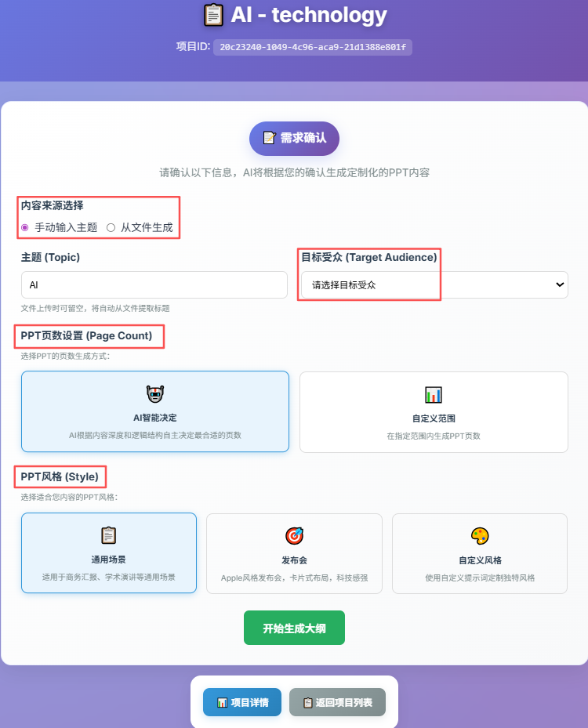This screenshot has height=728, width=588.
Task: Click the 开始生成大纲 button
Action: [x=295, y=628]
